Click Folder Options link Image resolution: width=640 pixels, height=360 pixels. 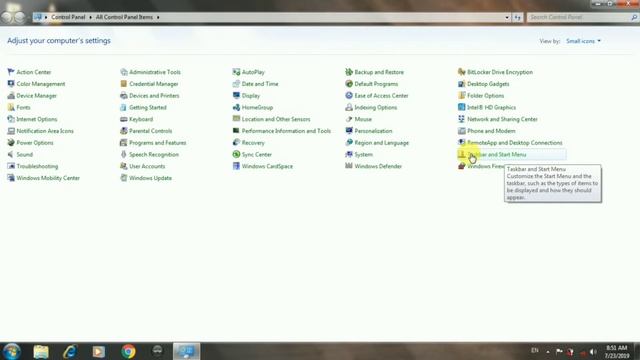tap(485, 96)
